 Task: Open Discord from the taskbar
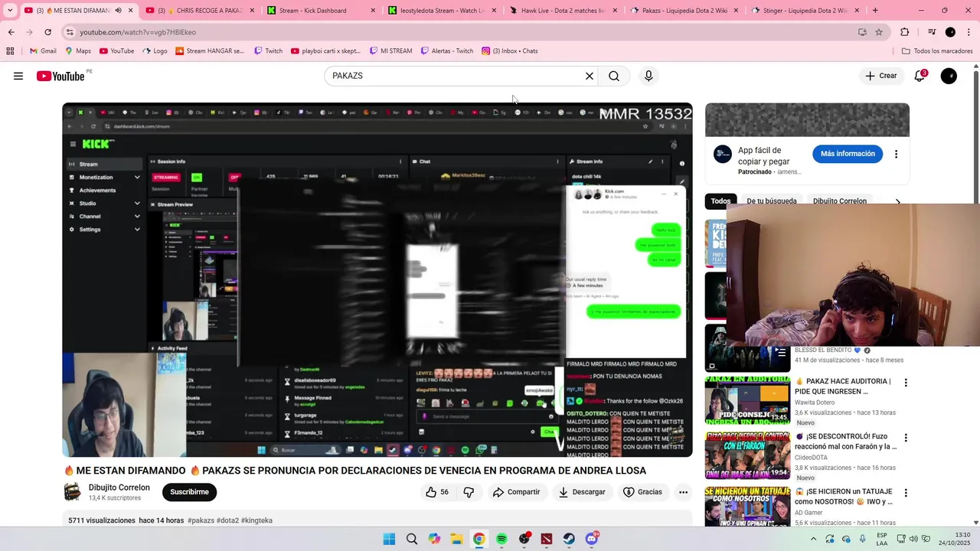[x=592, y=539]
